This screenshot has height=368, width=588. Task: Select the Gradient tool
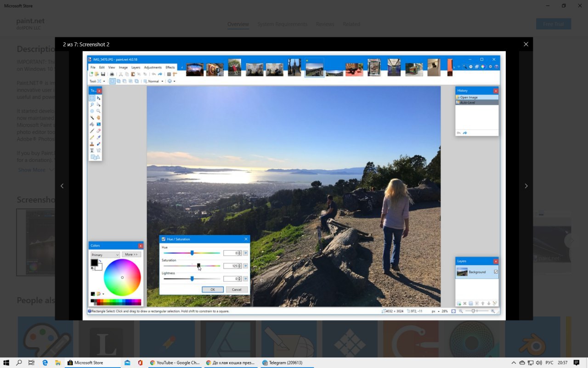pos(99,124)
